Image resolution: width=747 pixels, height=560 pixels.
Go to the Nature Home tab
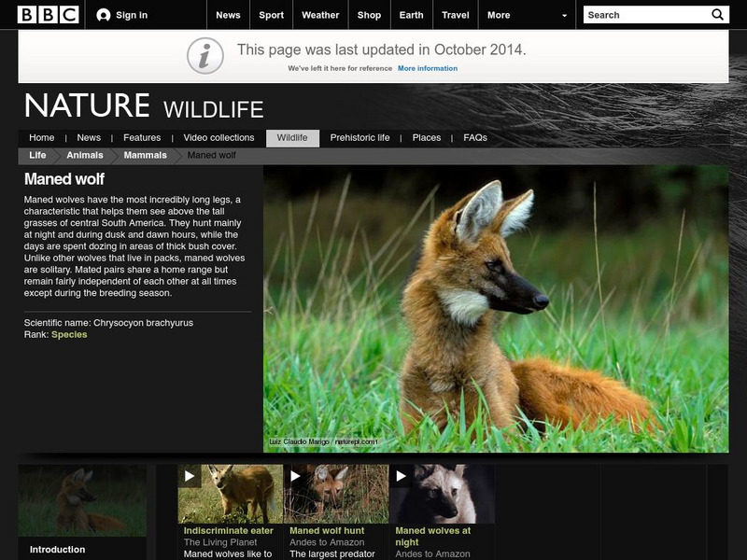(x=41, y=137)
